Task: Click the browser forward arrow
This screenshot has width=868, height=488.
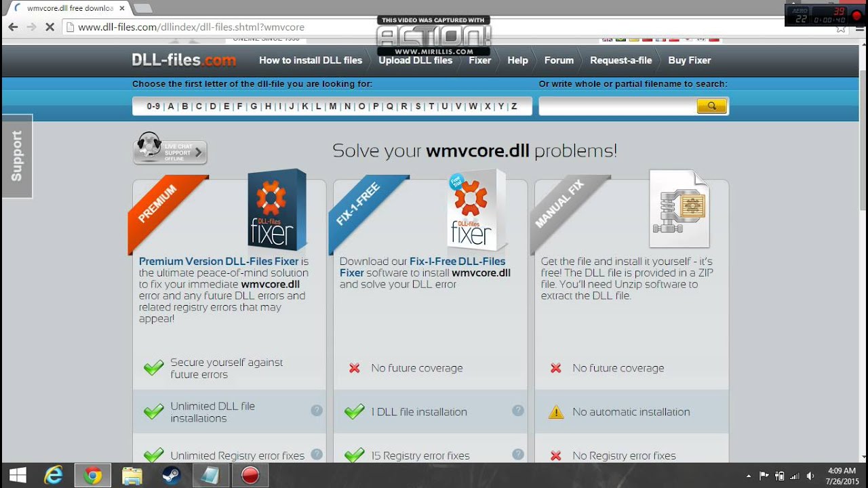Action: tap(31, 27)
